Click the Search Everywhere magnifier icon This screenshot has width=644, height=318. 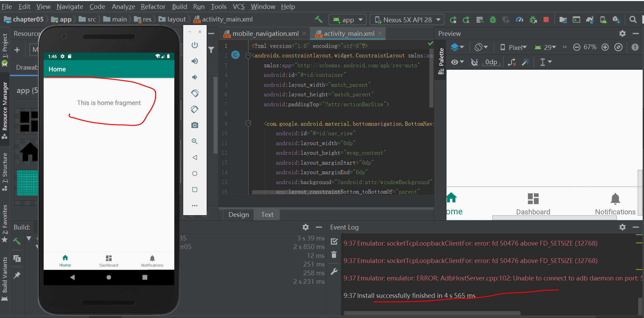click(x=633, y=19)
